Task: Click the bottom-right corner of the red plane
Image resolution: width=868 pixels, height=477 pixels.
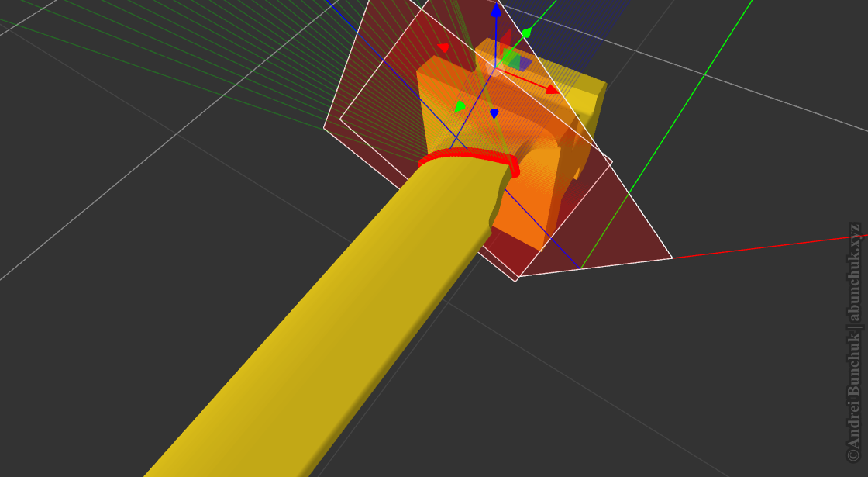Action: [x=670, y=258]
